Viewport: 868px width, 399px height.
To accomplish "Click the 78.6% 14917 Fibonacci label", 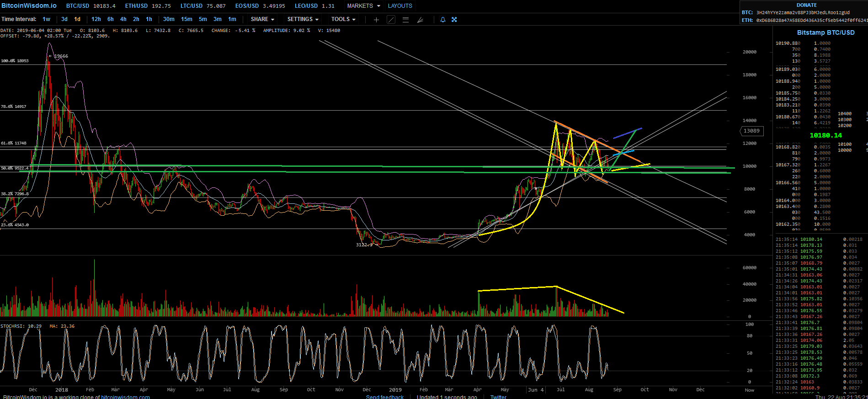I will click(14, 106).
